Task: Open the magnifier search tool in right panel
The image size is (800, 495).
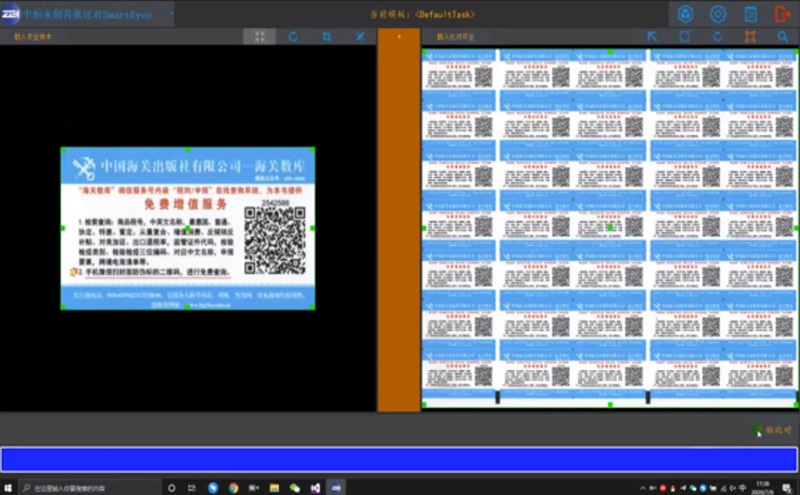Action: click(x=782, y=36)
